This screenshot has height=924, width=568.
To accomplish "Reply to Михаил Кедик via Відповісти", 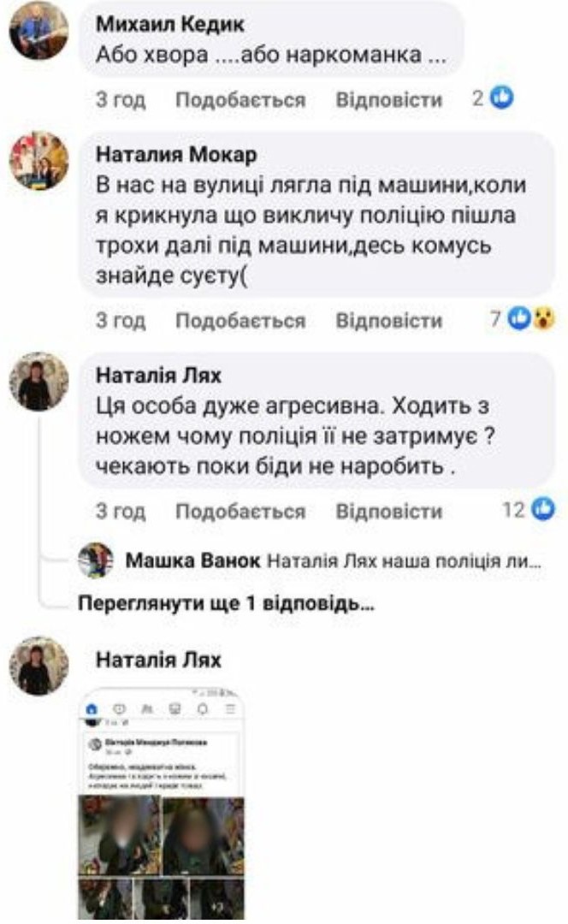I will (x=389, y=99).
